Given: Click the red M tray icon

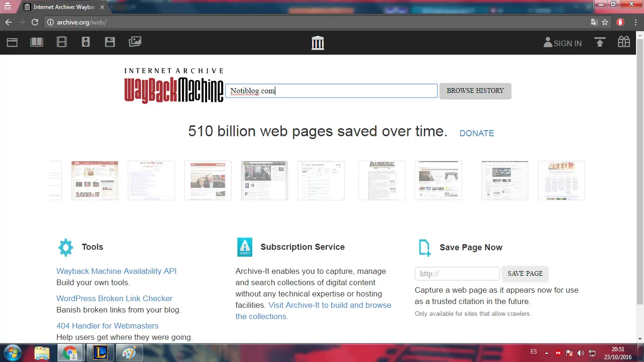Looking at the screenshot, I should (558, 353).
